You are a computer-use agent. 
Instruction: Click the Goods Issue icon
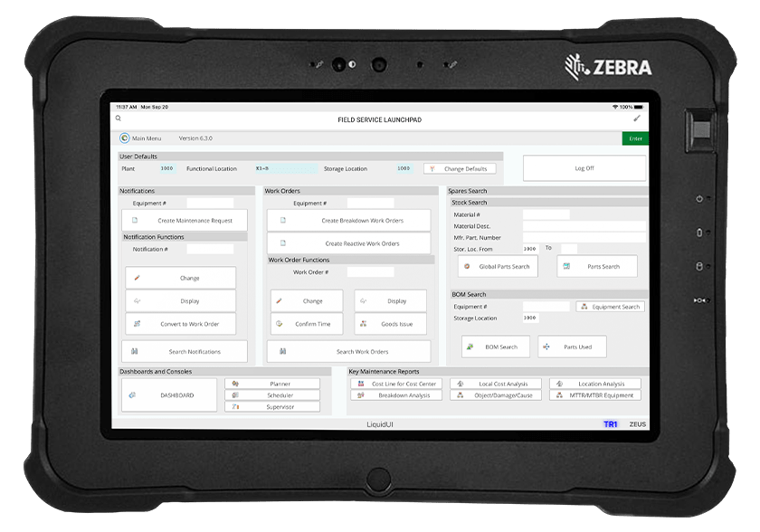(x=362, y=324)
